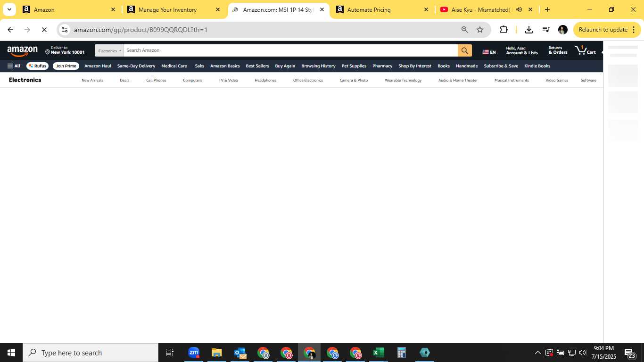Stop page loading with the X button
644x362 pixels.
coord(44,30)
